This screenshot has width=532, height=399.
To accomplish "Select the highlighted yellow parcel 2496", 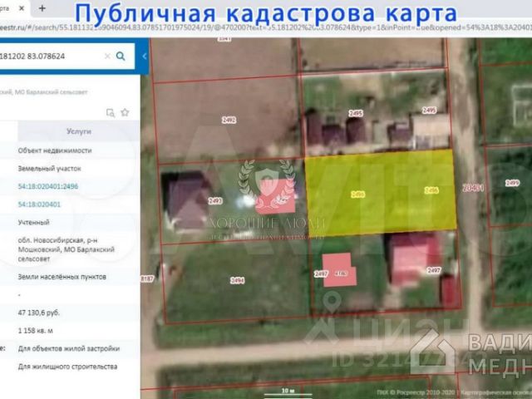I will point(380,193).
